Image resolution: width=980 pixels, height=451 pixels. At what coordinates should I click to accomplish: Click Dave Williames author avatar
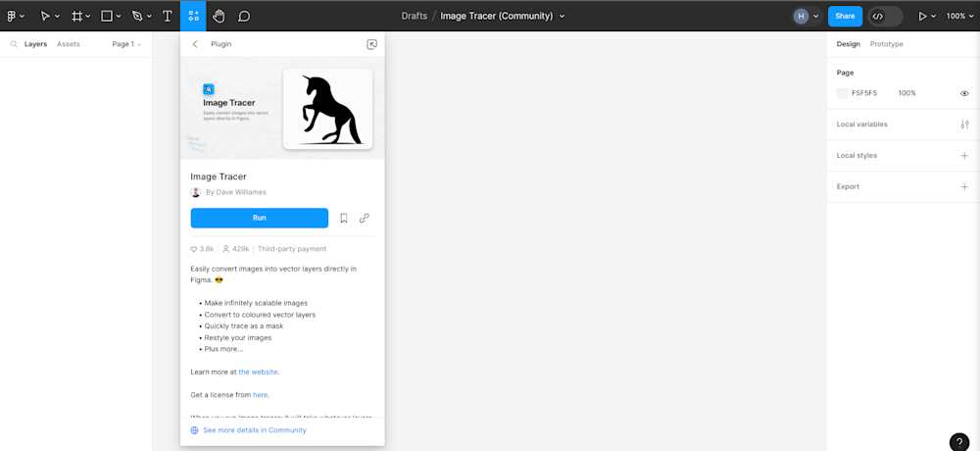pos(196,193)
